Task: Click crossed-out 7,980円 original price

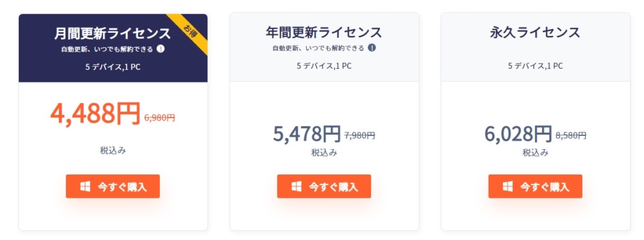Action: tap(359, 135)
